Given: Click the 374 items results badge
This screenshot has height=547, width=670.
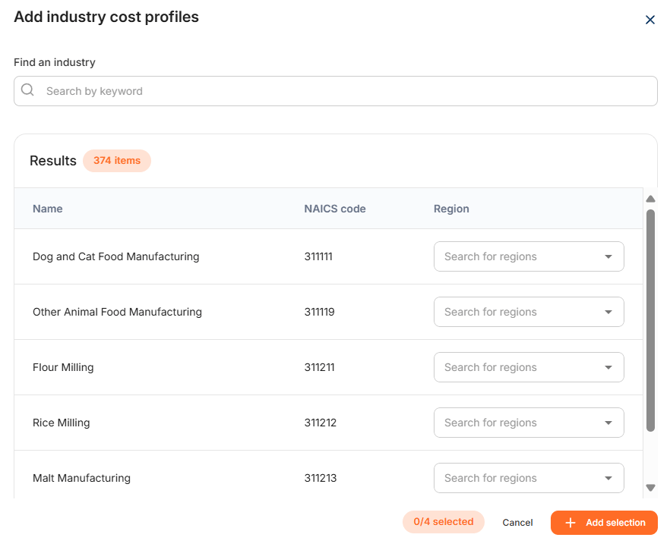Looking at the screenshot, I should [x=117, y=161].
